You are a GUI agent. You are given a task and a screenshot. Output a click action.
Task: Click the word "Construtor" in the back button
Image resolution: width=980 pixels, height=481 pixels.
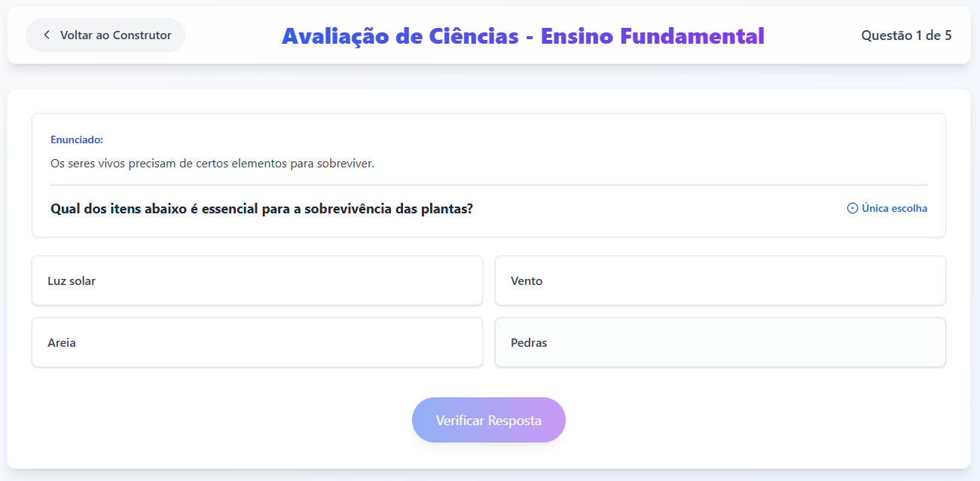pyautogui.click(x=142, y=35)
